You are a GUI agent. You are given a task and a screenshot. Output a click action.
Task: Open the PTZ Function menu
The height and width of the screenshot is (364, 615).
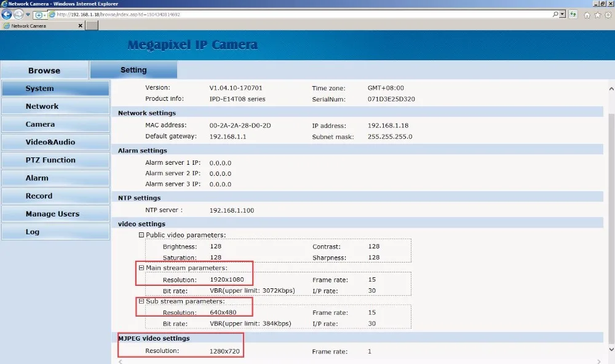point(55,160)
